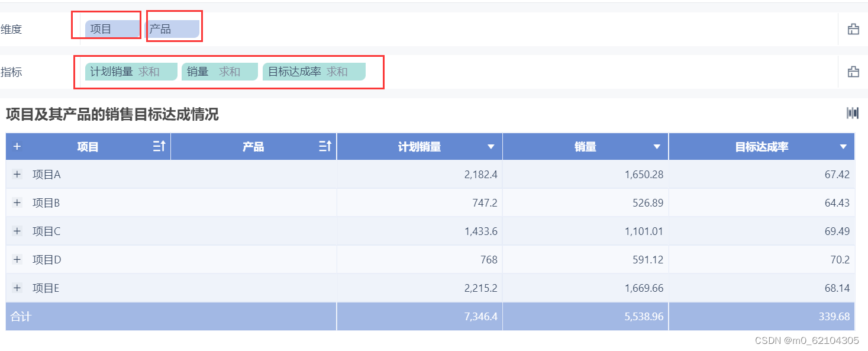Open the 目标达成率 求和 metric pill

(x=314, y=72)
